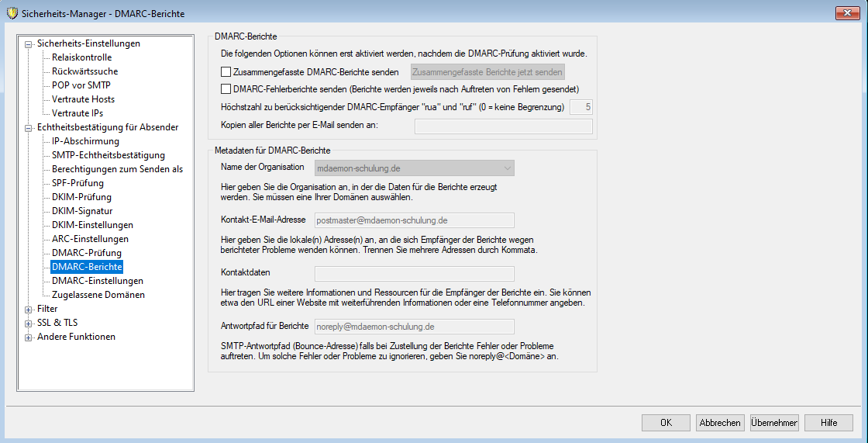The height and width of the screenshot is (443, 868).
Task: Toggle DMARC-Fehlerberichte senden checkbox
Action: tap(226, 89)
